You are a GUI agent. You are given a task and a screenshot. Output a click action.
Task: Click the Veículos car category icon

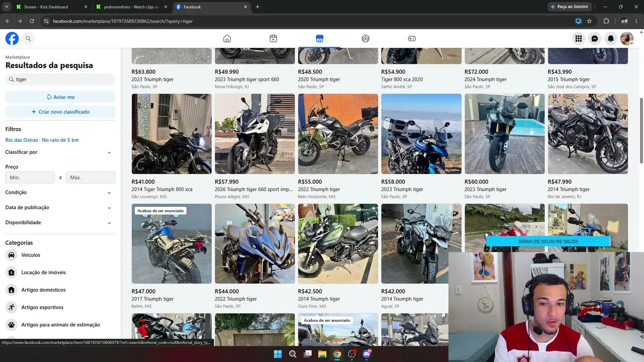pos(11,255)
